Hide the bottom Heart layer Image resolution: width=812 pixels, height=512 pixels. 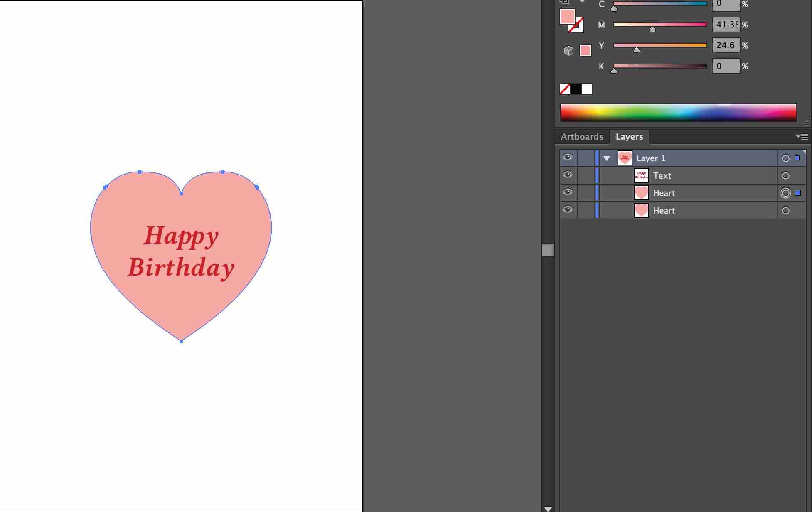tap(568, 210)
